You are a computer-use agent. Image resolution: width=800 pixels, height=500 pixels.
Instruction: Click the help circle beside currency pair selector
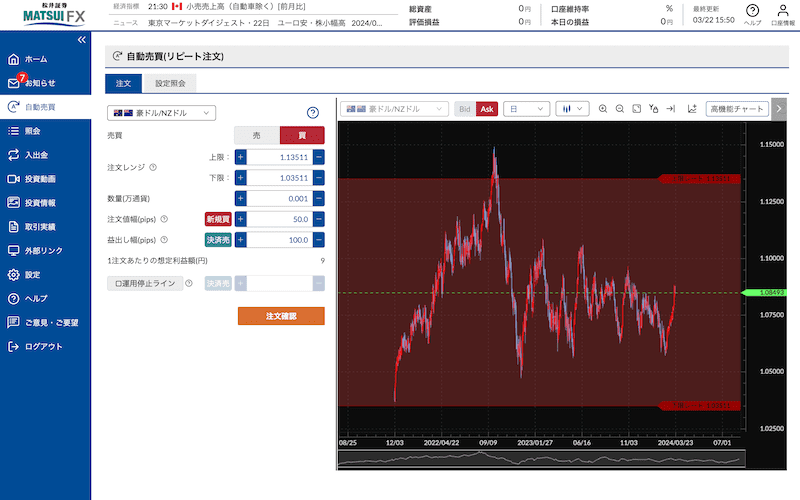point(313,113)
